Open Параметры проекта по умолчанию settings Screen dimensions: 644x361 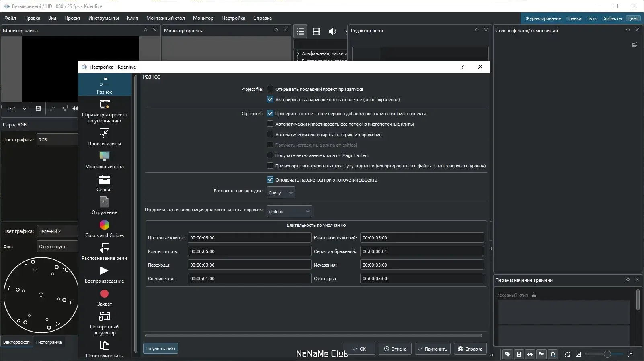105,111
